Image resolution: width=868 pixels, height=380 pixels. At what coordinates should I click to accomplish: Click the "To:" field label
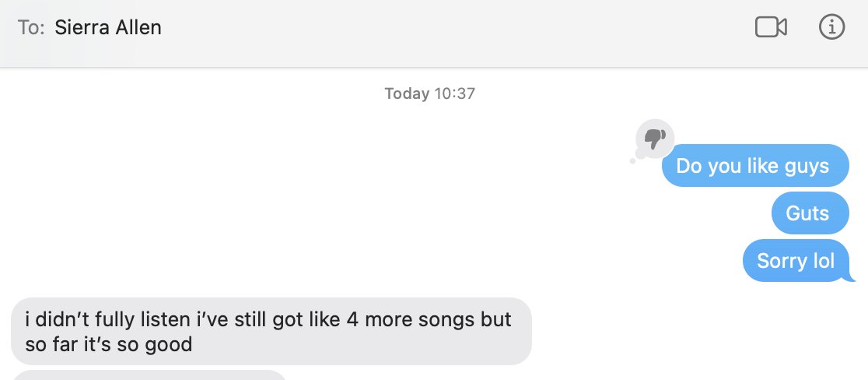click(x=31, y=27)
